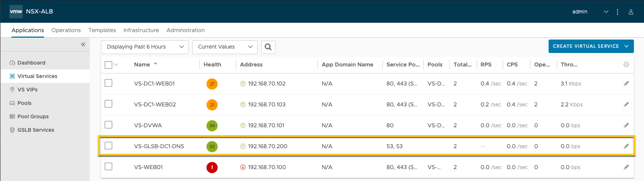Tick the select-all checkbox in table header
This screenshot has width=644, height=181.
(108, 65)
